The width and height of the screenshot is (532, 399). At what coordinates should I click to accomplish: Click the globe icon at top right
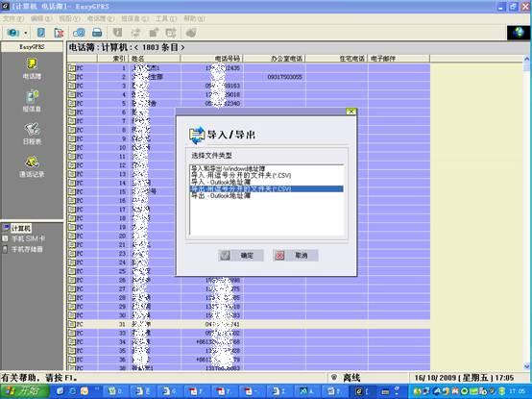click(519, 33)
